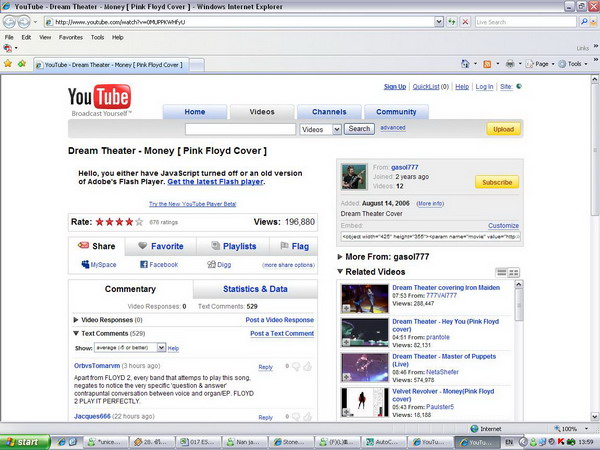600x450 pixels.
Task: Click the yellow Subscribe button
Action: 497,182
